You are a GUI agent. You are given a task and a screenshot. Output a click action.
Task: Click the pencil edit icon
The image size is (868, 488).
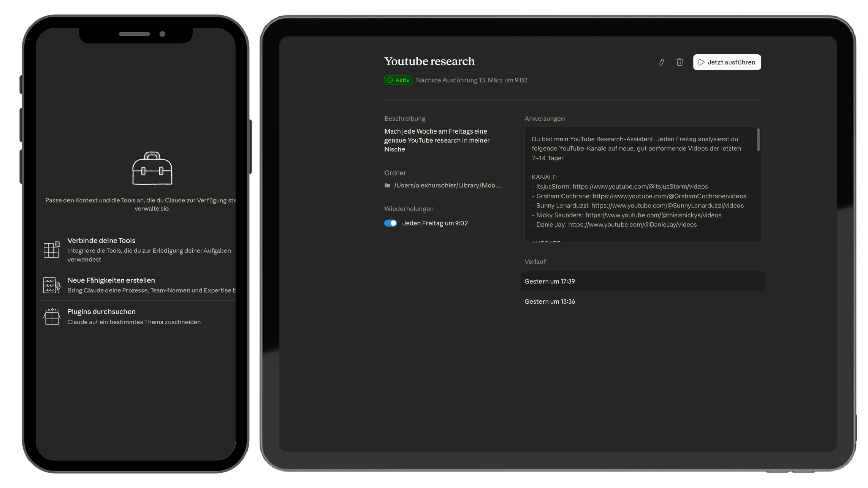tap(661, 62)
